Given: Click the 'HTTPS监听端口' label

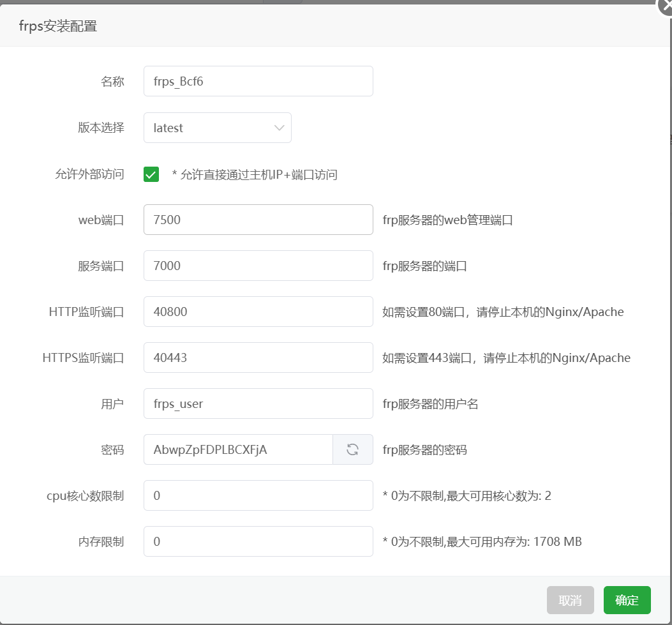Looking at the screenshot, I should pyautogui.click(x=83, y=358).
